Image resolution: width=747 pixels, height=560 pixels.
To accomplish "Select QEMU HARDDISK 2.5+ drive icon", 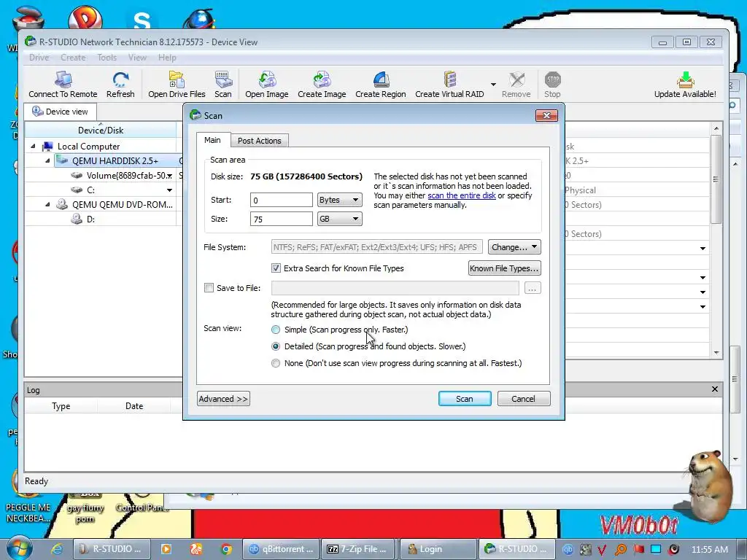I will (x=63, y=160).
